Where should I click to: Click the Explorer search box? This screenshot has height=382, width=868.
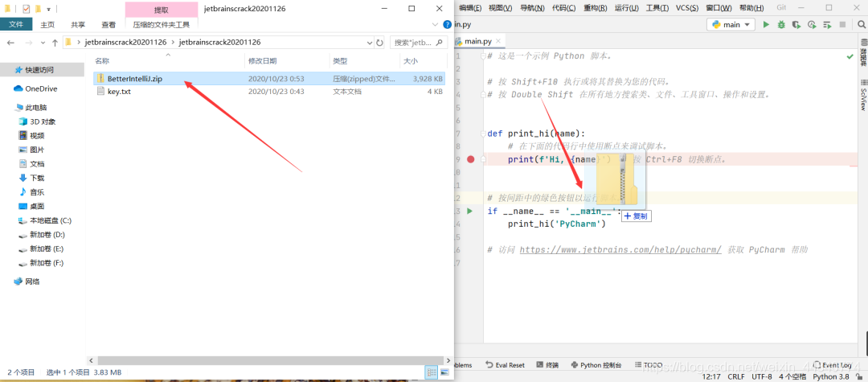419,43
